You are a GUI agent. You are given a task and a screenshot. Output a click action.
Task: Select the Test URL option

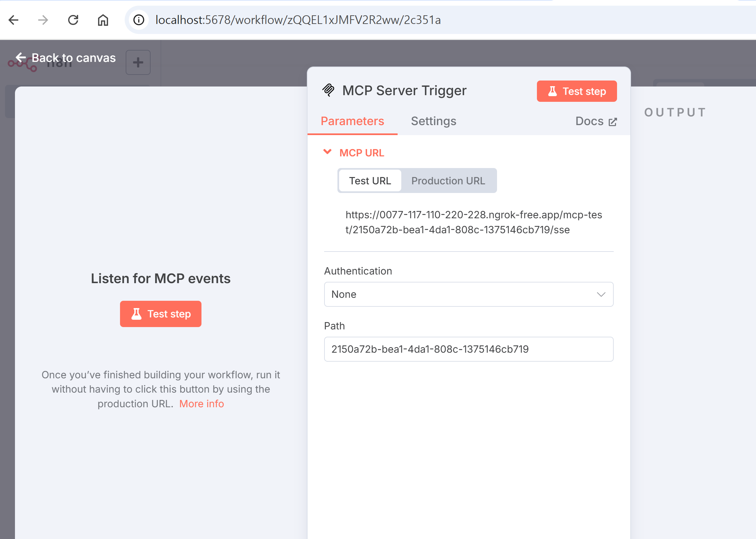click(x=370, y=181)
